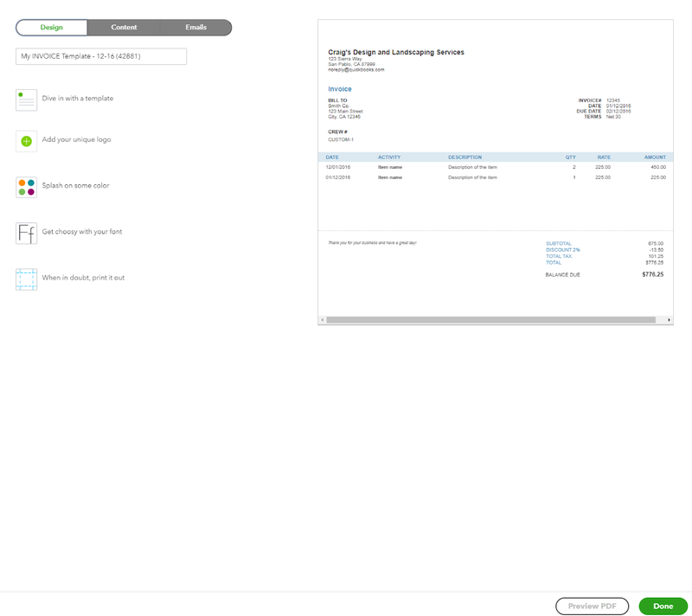Click the Preview PDF button
The image size is (692, 616).
point(592,606)
